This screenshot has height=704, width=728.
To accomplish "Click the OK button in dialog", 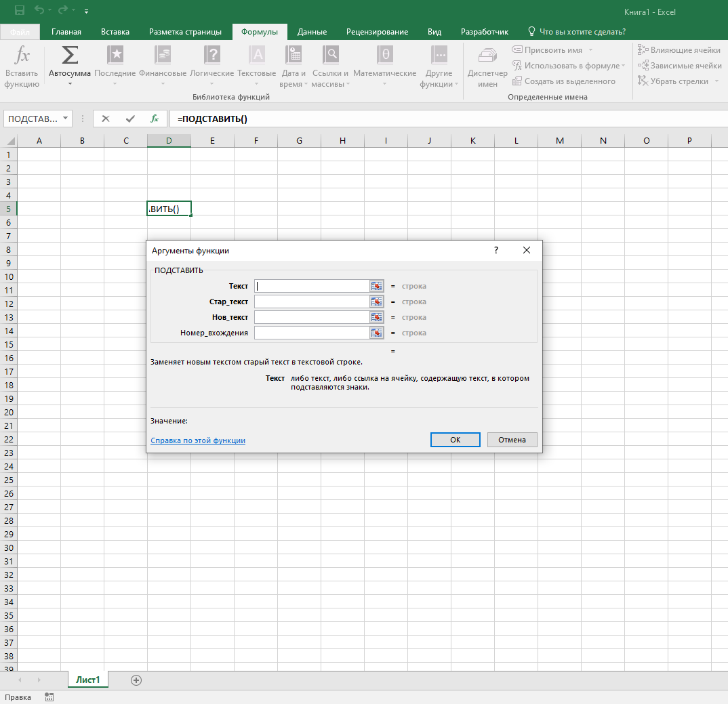I will (455, 440).
